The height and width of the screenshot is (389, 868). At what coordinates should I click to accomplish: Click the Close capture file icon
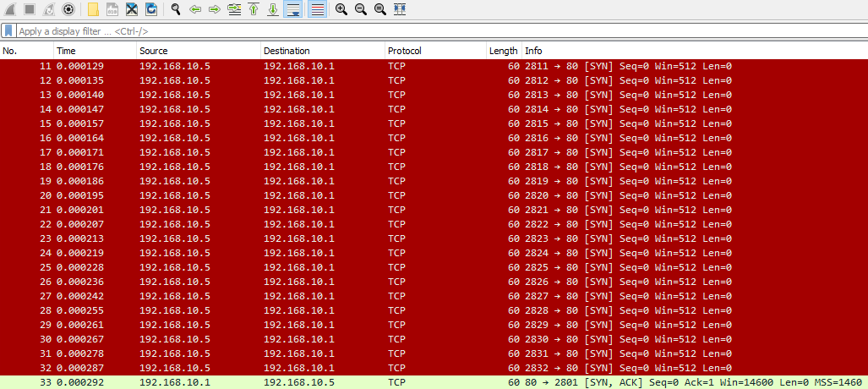click(132, 9)
